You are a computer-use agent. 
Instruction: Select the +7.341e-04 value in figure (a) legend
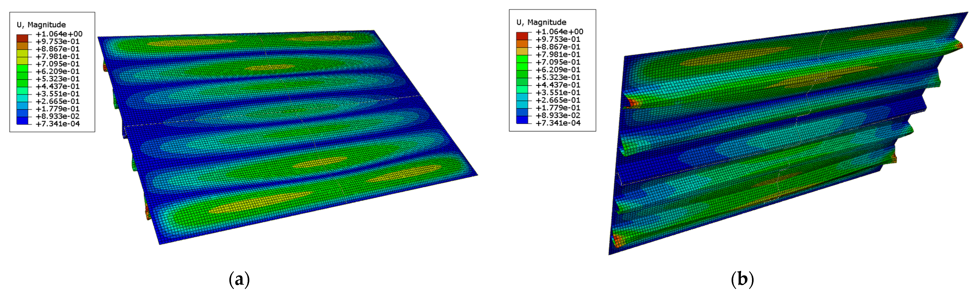(58, 124)
